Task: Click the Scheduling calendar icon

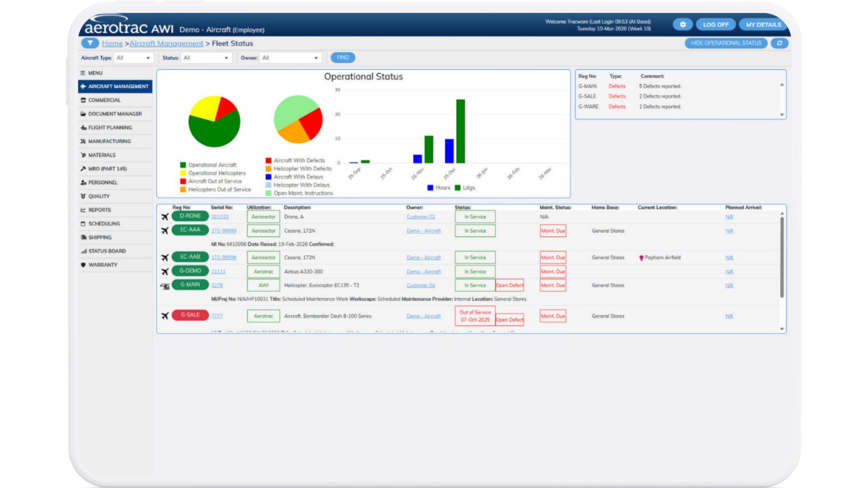Action: point(83,224)
